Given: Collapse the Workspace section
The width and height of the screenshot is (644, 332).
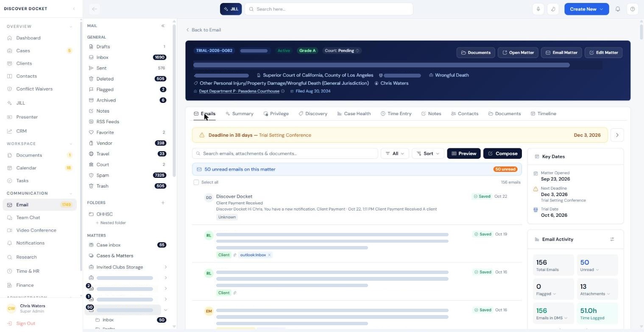Looking at the screenshot, I should pyautogui.click(x=70, y=144).
